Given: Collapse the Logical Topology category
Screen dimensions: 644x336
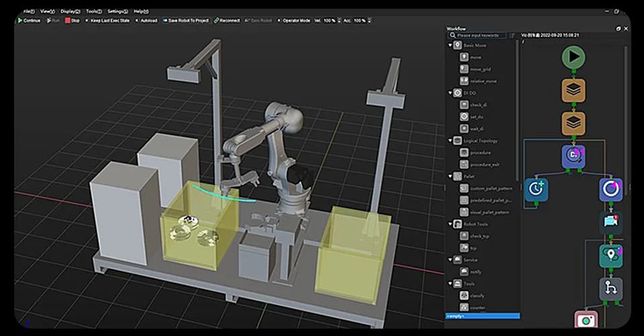Looking at the screenshot, I should click(x=450, y=140).
